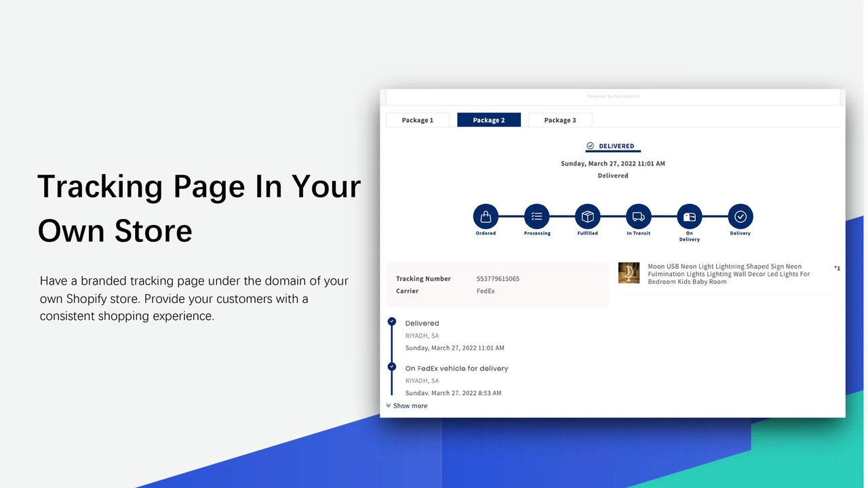868x488 pixels.
Task: Toggle the active Delivery progress step
Action: [x=740, y=215]
